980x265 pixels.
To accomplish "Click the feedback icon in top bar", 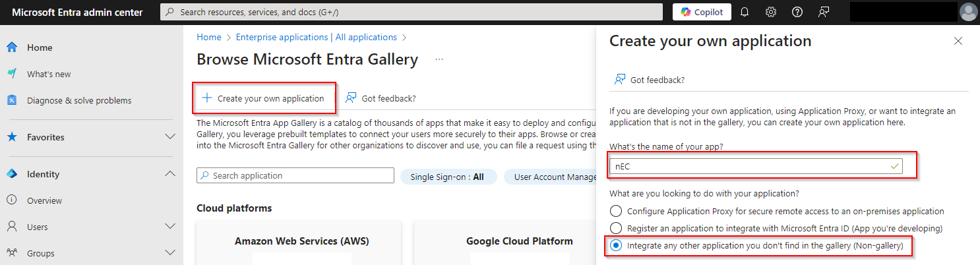I will pyautogui.click(x=824, y=12).
